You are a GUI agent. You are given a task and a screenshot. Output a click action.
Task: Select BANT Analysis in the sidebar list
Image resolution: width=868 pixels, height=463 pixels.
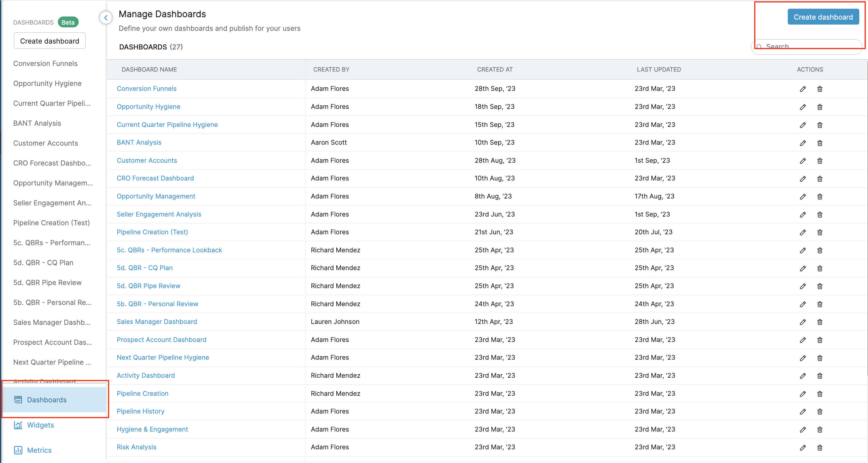tap(37, 123)
